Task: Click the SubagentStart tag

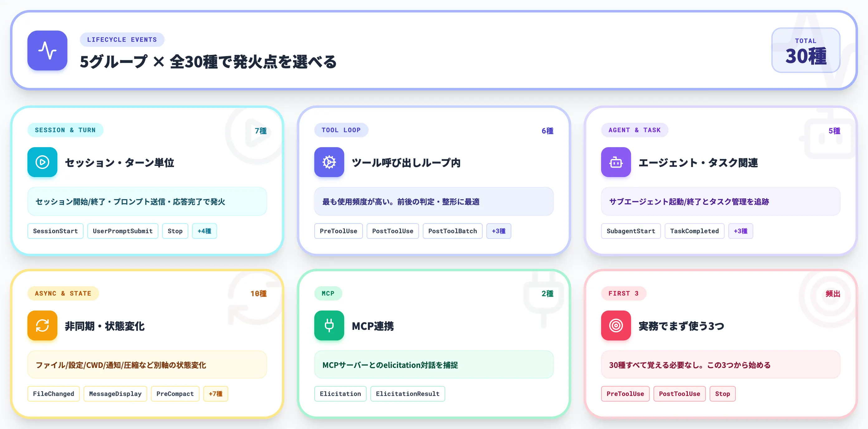Action: (631, 231)
